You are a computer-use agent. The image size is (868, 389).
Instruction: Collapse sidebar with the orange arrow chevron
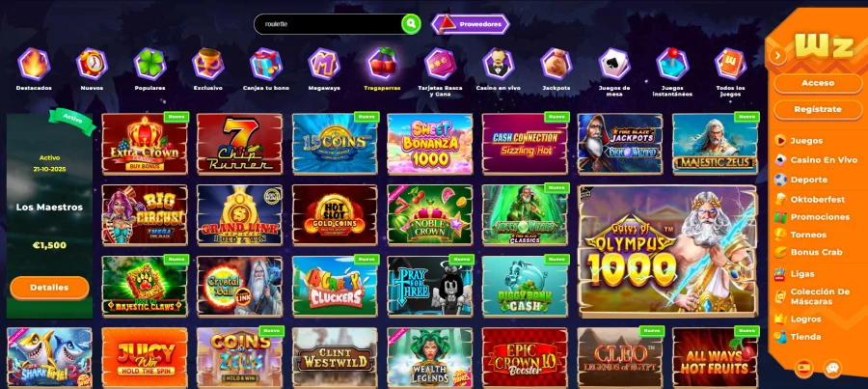pyautogui.click(x=777, y=55)
